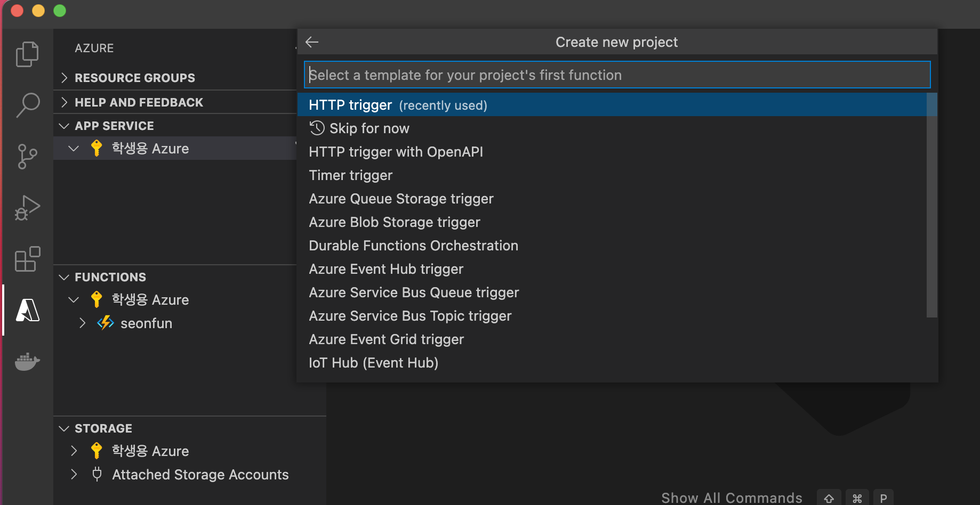
Task: Go back with the arrow in Create new project
Action: (312, 42)
